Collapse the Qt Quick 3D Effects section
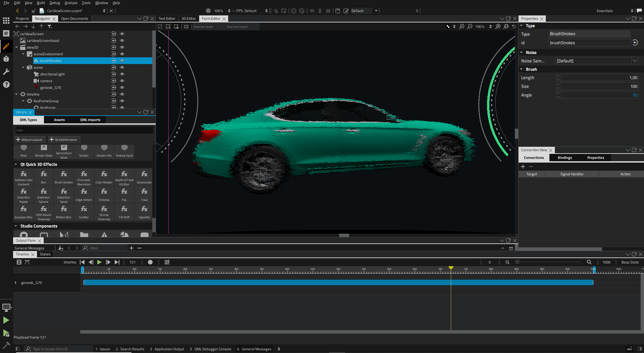This screenshot has height=353, width=644. (x=16, y=164)
